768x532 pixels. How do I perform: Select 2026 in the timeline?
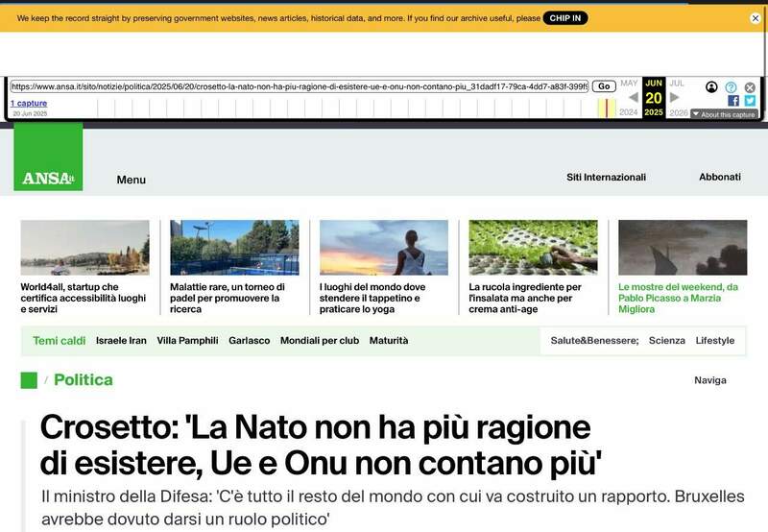[679, 113]
